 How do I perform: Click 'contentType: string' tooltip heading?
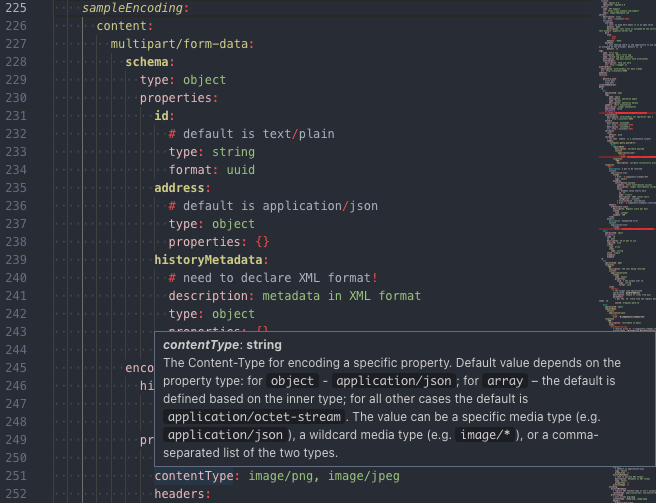coord(222,345)
